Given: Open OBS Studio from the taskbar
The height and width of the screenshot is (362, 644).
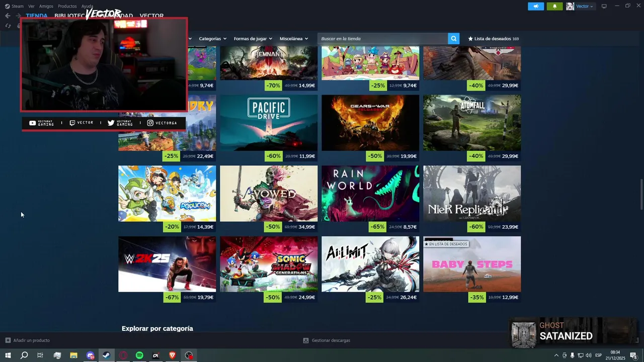Looking at the screenshot, I should click(x=189, y=355).
